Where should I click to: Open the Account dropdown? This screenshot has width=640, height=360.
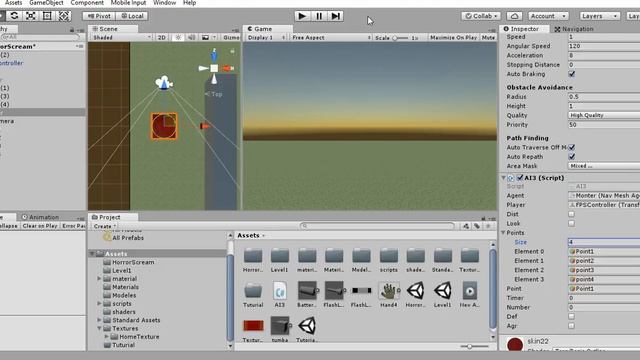coord(548,16)
